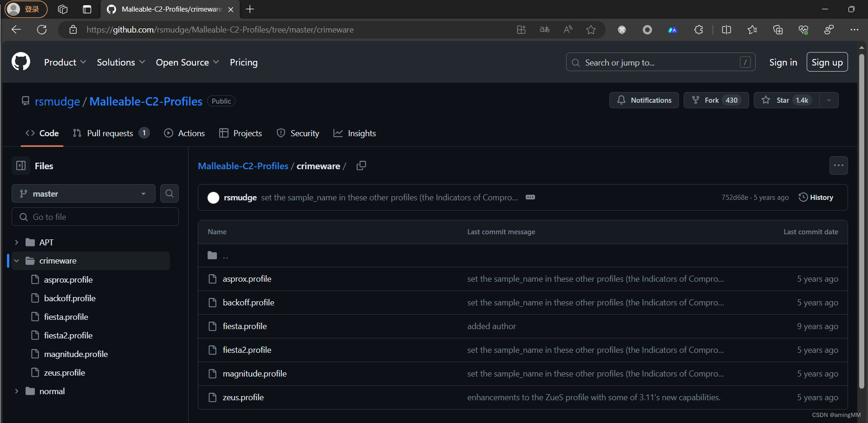Image resolution: width=868 pixels, height=423 pixels.
Task: Click the file search magnifier button
Action: [x=170, y=193]
